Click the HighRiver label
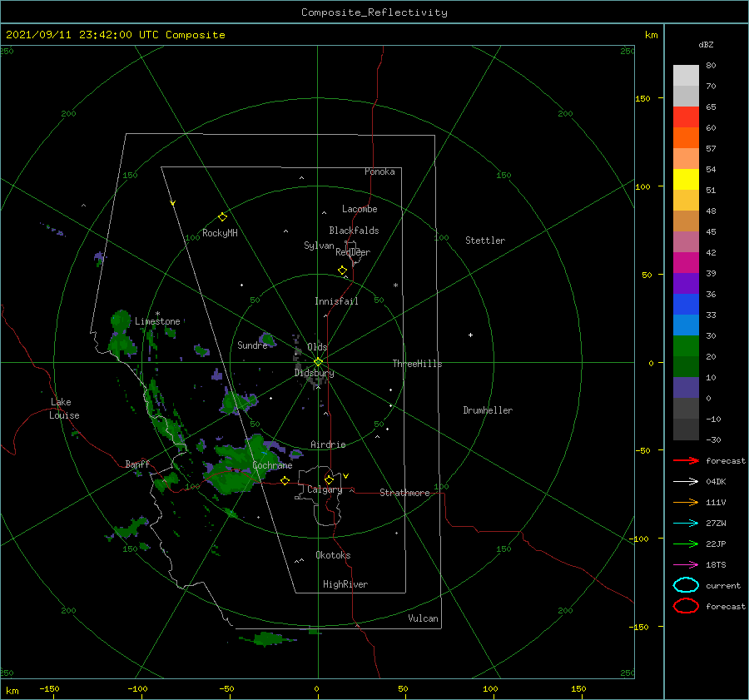 [x=345, y=584]
